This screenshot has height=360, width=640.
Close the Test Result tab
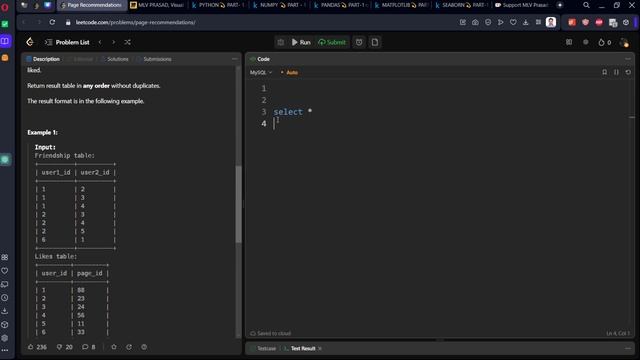(320, 349)
